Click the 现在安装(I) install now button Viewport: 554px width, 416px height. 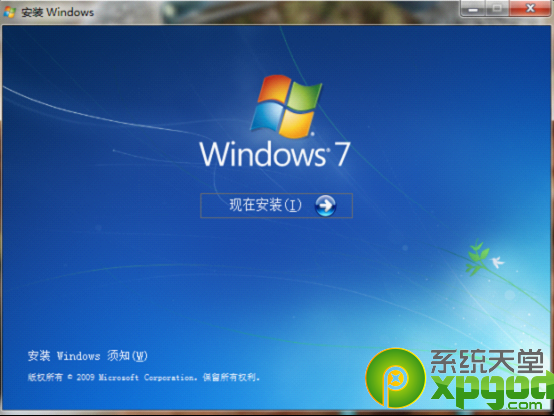pyautogui.click(x=276, y=205)
